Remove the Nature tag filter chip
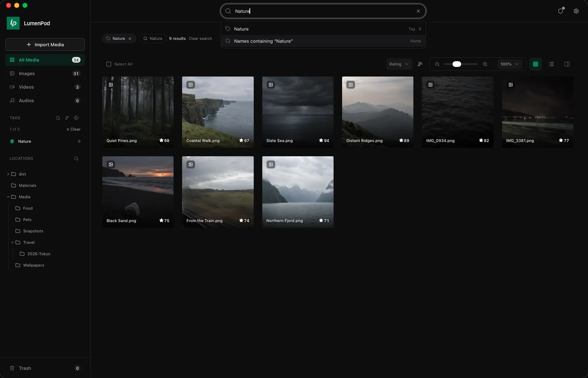The width and height of the screenshot is (588, 378). (130, 38)
